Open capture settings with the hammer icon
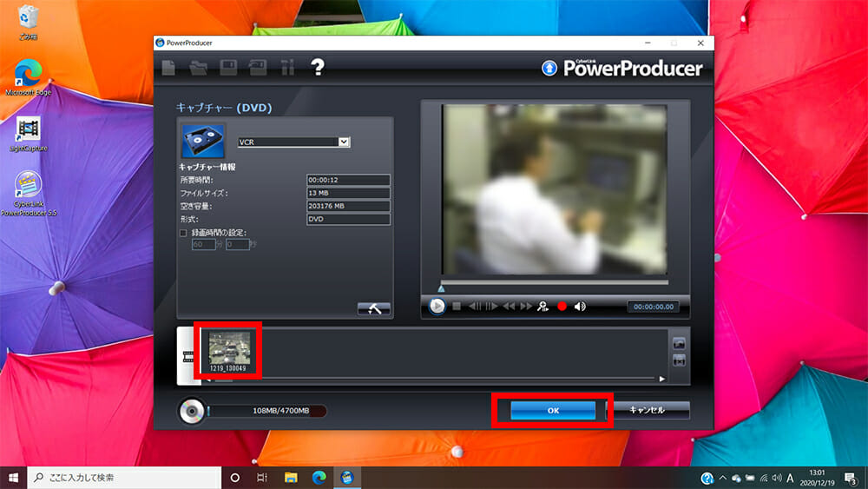This screenshot has width=868, height=489. coord(373,309)
